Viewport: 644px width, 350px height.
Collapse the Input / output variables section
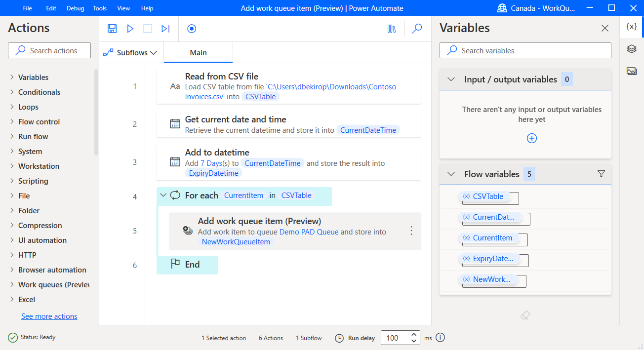click(x=451, y=79)
